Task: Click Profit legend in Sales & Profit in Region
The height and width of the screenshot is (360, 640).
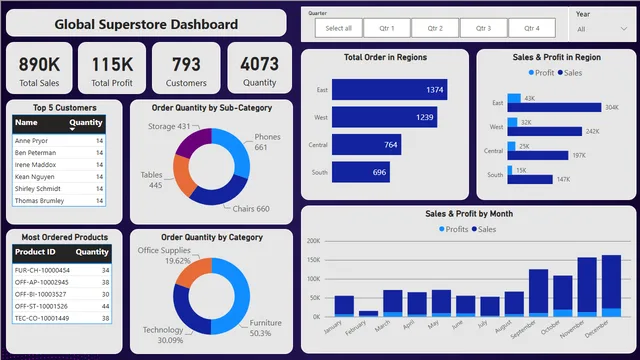Action: click(541, 73)
